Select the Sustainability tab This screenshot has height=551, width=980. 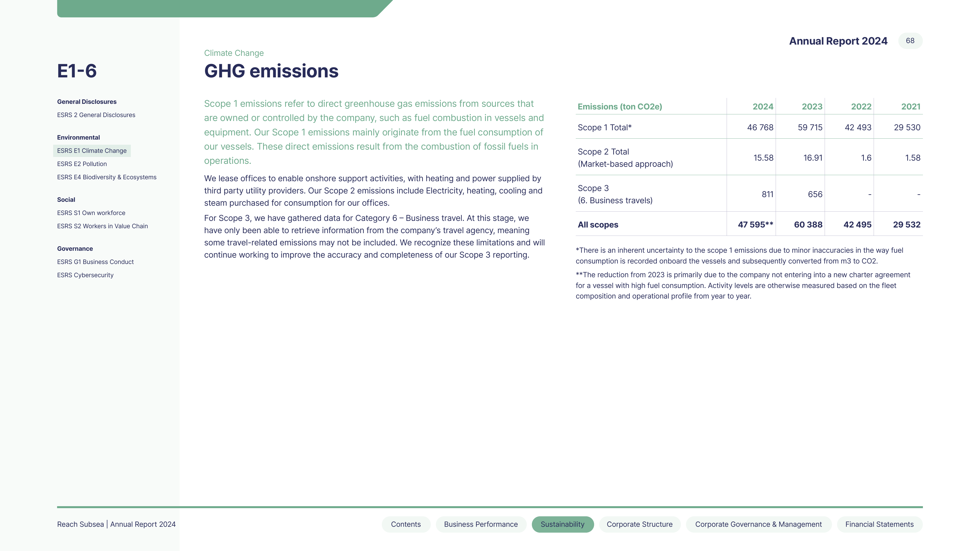coord(562,524)
